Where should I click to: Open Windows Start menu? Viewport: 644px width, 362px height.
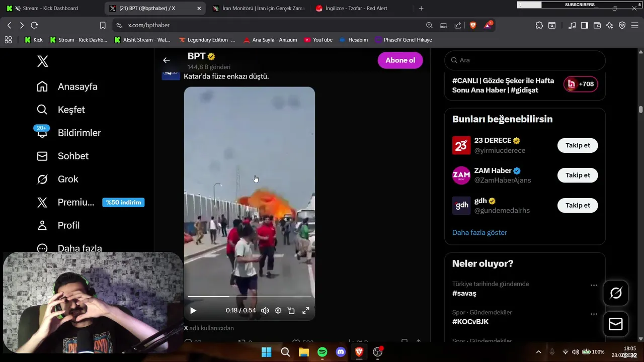[x=266, y=352]
